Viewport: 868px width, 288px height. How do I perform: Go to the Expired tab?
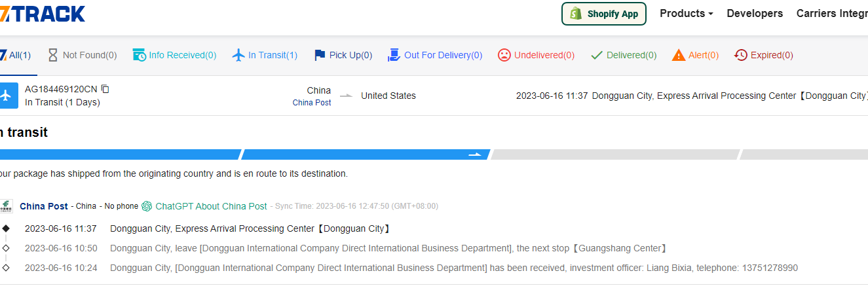(x=764, y=55)
